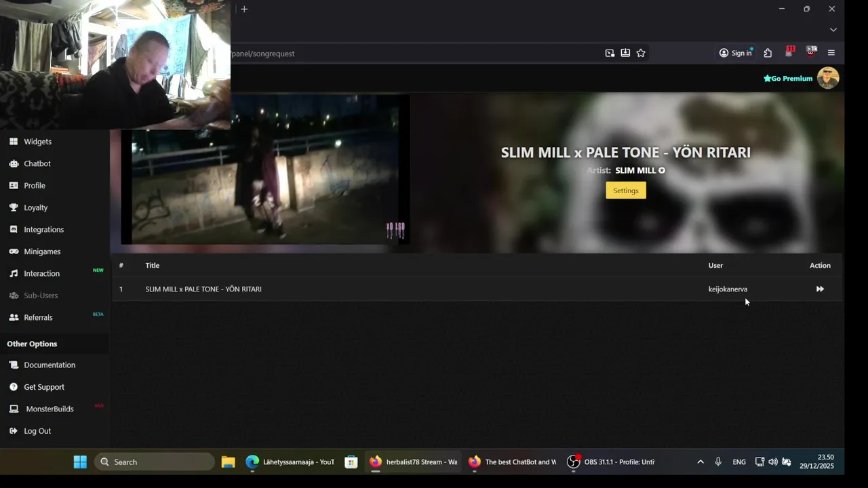Click the Widgets grid icon
Viewport: 868px width, 488px height.
[14, 142]
